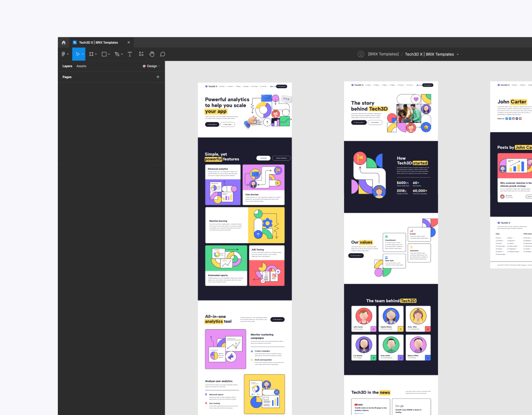Viewport: 532px width, 415px height.
Task: Select the 'Monitor marketing campaigns' text
Action: (x=262, y=336)
